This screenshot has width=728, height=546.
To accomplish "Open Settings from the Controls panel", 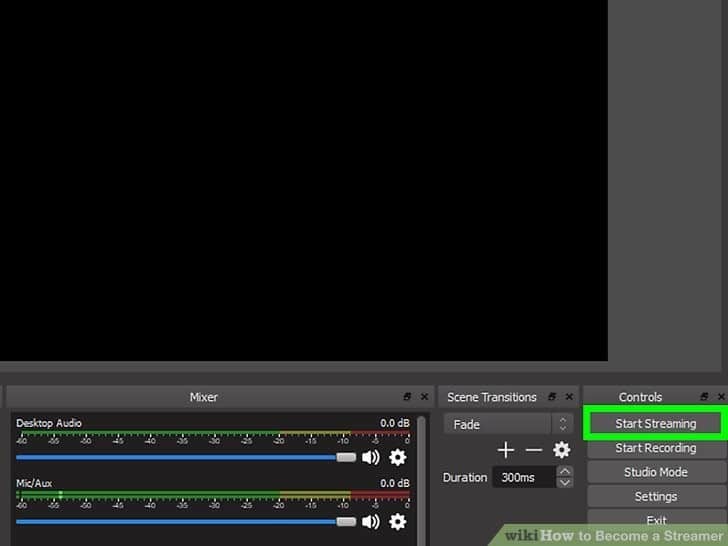I will pos(655,496).
